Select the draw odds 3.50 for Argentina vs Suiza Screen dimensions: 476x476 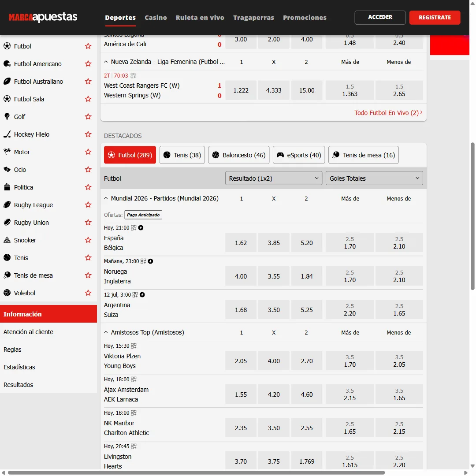click(x=274, y=310)
